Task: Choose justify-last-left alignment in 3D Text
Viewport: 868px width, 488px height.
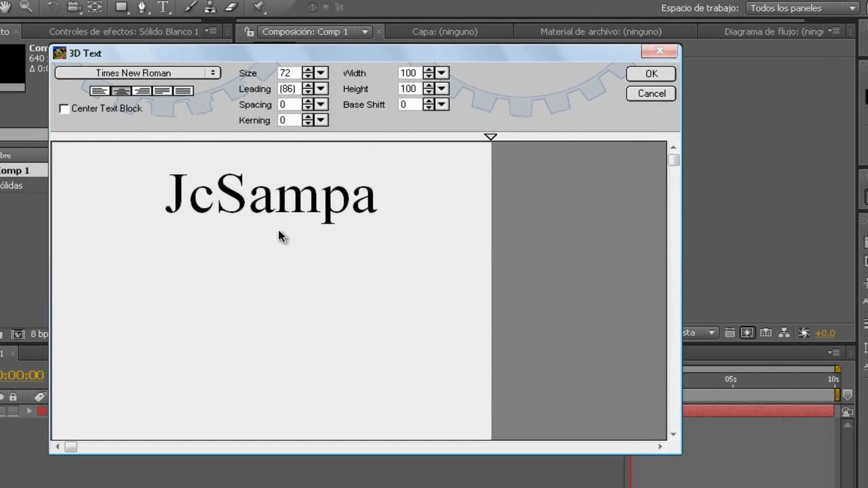Action: pyautogui.click(x=162, y=91)
